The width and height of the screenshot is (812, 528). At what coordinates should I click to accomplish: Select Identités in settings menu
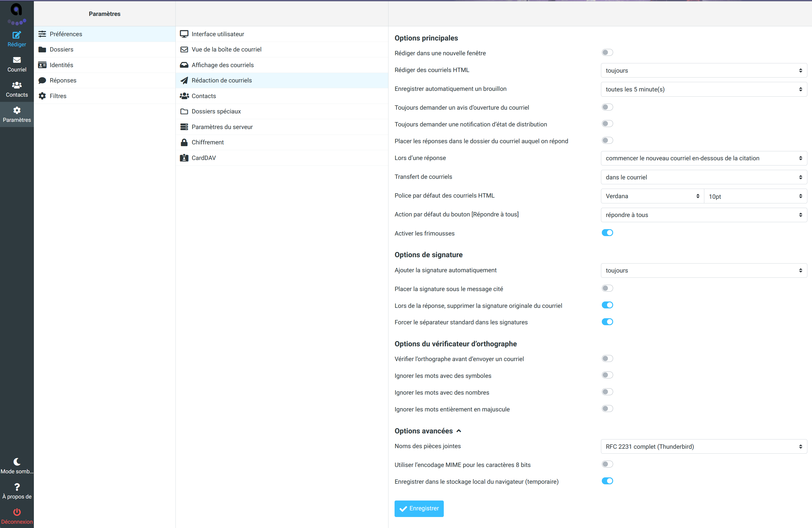click(105, 65)
